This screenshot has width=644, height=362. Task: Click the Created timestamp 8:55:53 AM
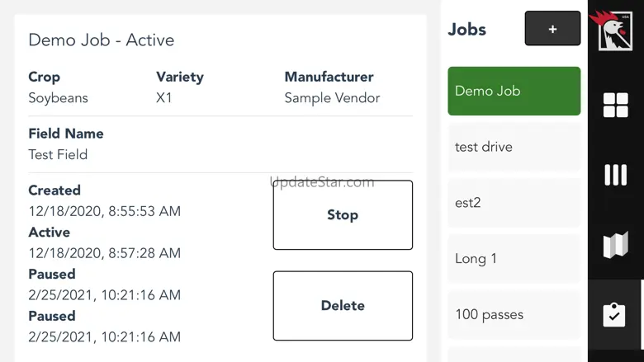pos(104,211)
